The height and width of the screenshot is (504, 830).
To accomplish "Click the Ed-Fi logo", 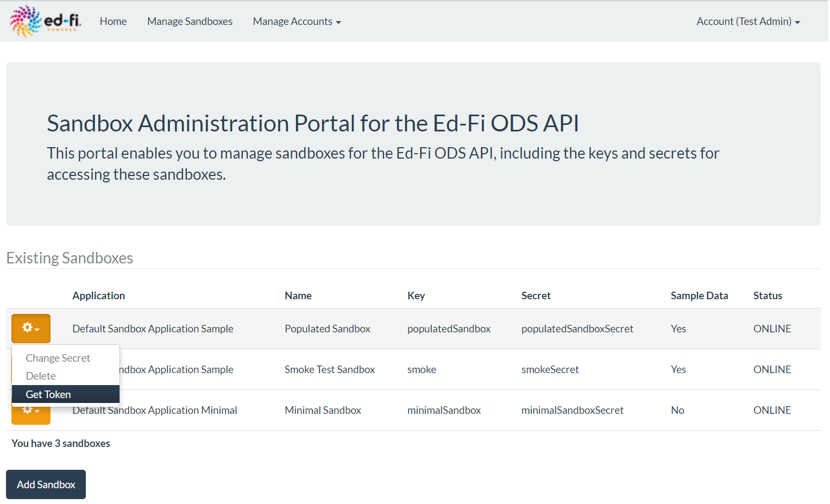I will (46, 21).
